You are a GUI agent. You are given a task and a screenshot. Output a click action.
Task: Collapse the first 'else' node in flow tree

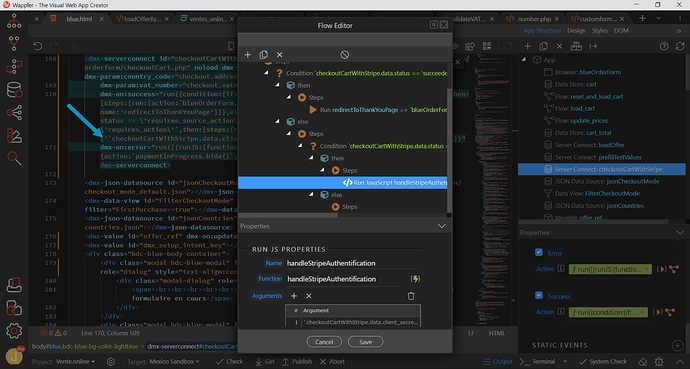[x=278, y=121]
